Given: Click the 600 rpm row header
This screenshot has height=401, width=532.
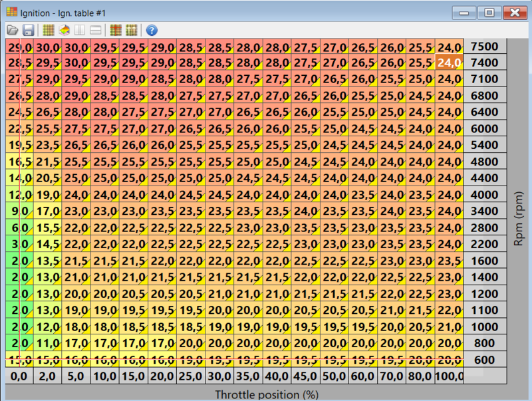Looking at the screenshot, I should pos(485,359).
